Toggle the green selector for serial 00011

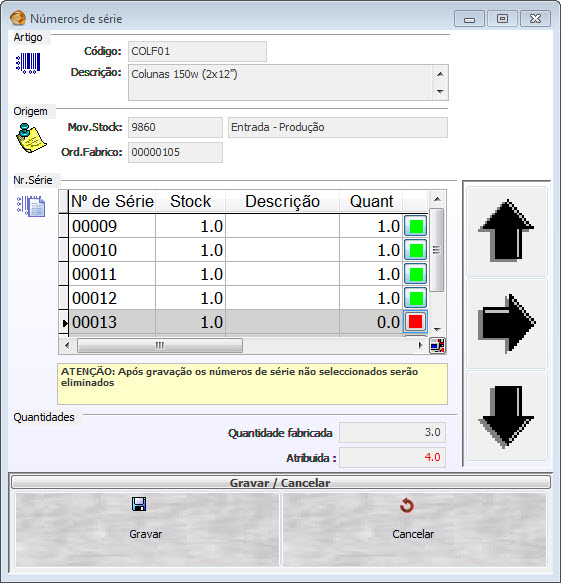416,274
